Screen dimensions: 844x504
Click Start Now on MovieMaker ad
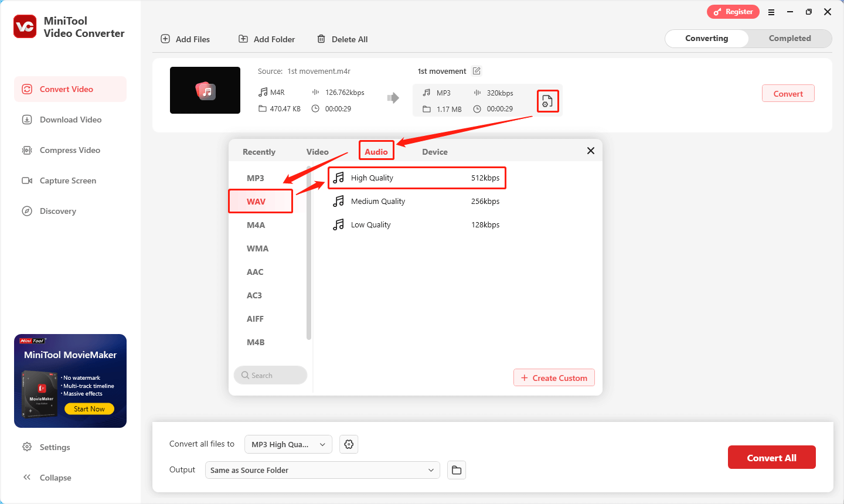[89, 409]
